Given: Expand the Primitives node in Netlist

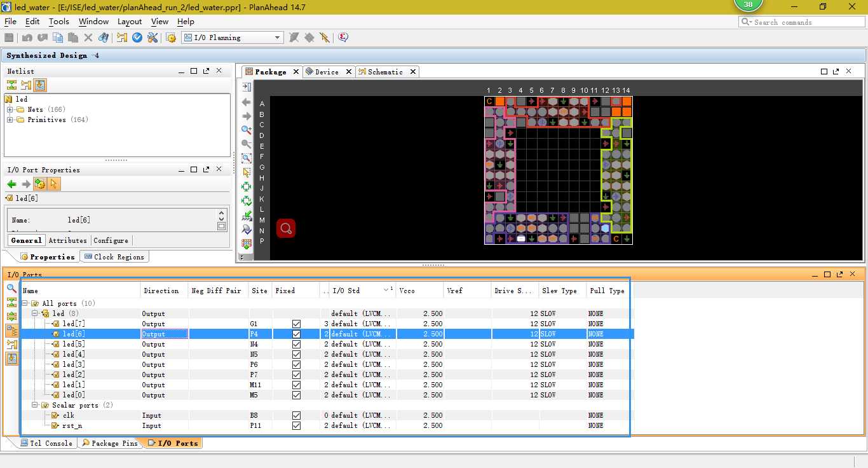Looking at the screenshot, I should (x=10, y=120).
